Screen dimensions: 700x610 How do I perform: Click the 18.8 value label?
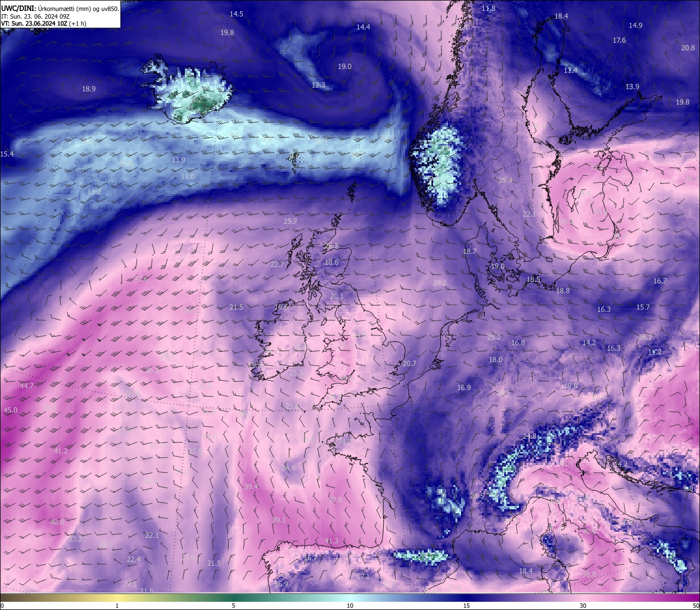pos(563,291)
